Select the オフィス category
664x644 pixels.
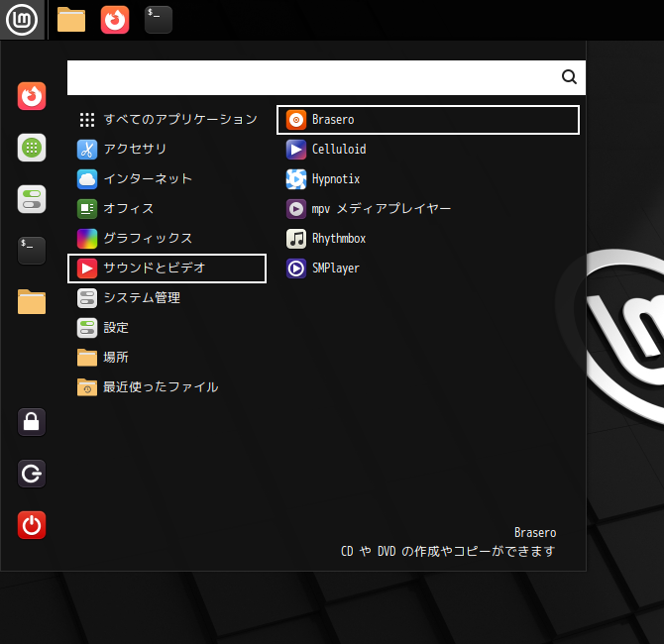(166, 208)
